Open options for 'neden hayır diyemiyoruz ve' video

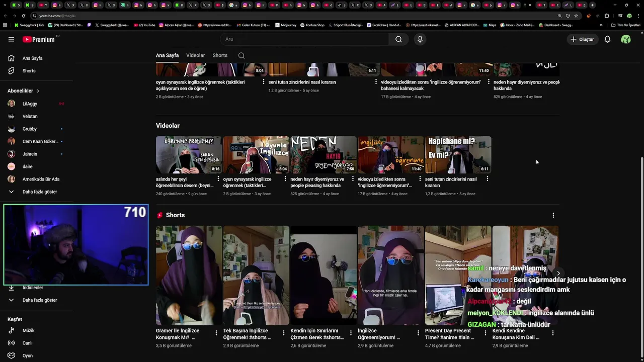click(353, 179)
